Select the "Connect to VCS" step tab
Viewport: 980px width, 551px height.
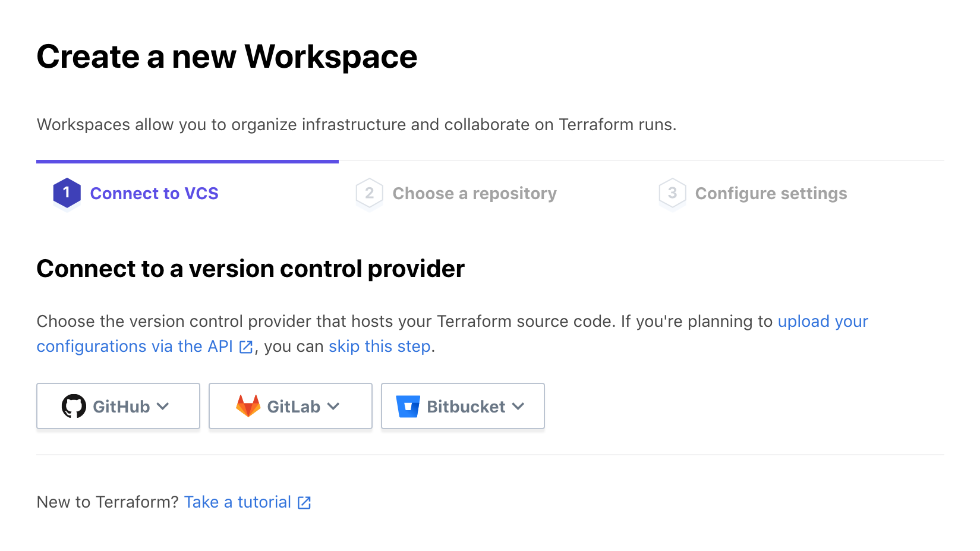154,193
